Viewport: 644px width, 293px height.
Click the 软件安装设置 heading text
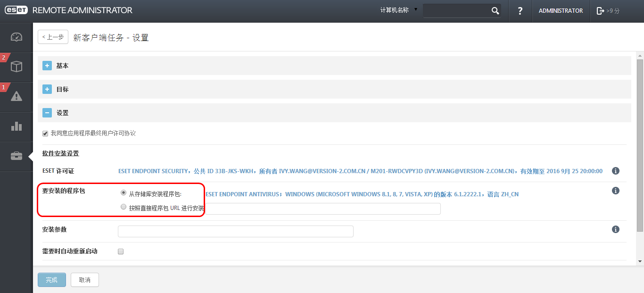click(x=61, y=153)
